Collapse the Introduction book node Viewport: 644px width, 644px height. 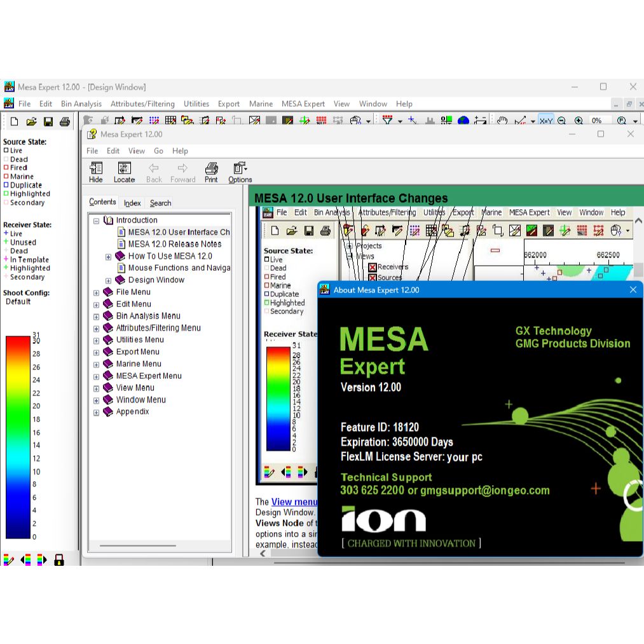click(x=96, y=221)
